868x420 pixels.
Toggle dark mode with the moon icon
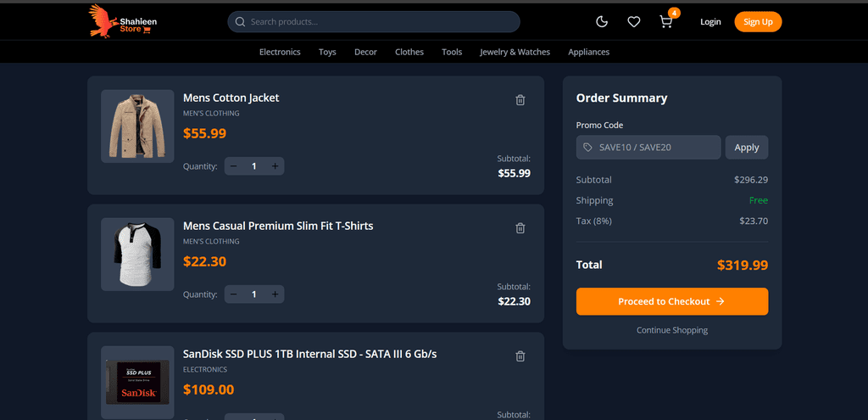point(602,21)
